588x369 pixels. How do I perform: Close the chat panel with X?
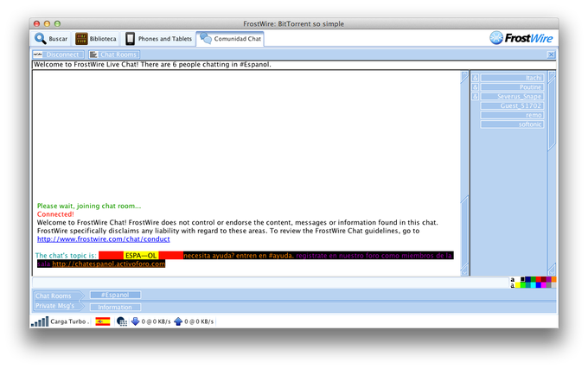tap(551, 54)
